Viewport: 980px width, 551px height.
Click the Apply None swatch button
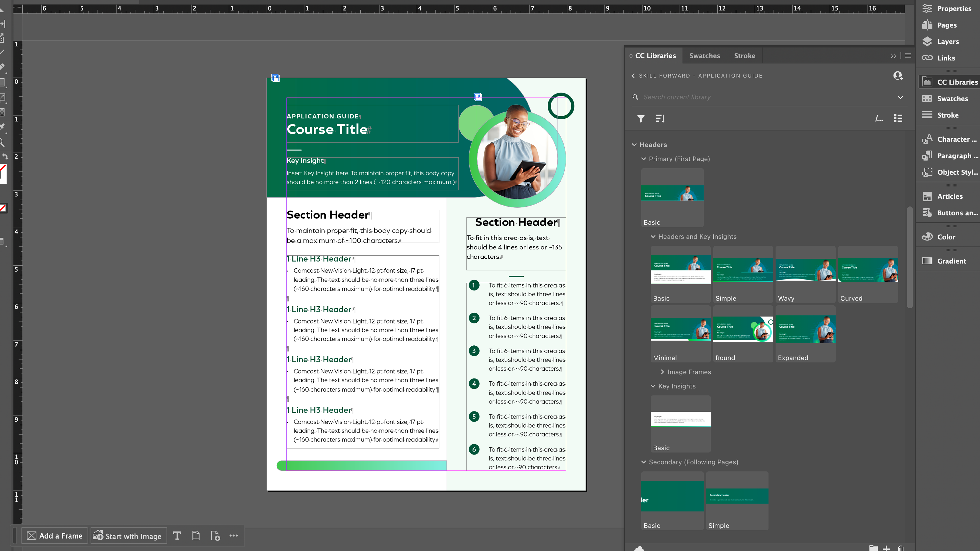[x=3, y=208]
